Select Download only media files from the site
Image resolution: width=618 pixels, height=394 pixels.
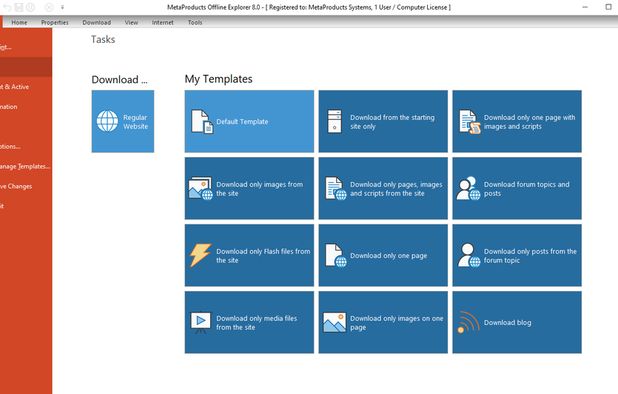tap(249, 322)
